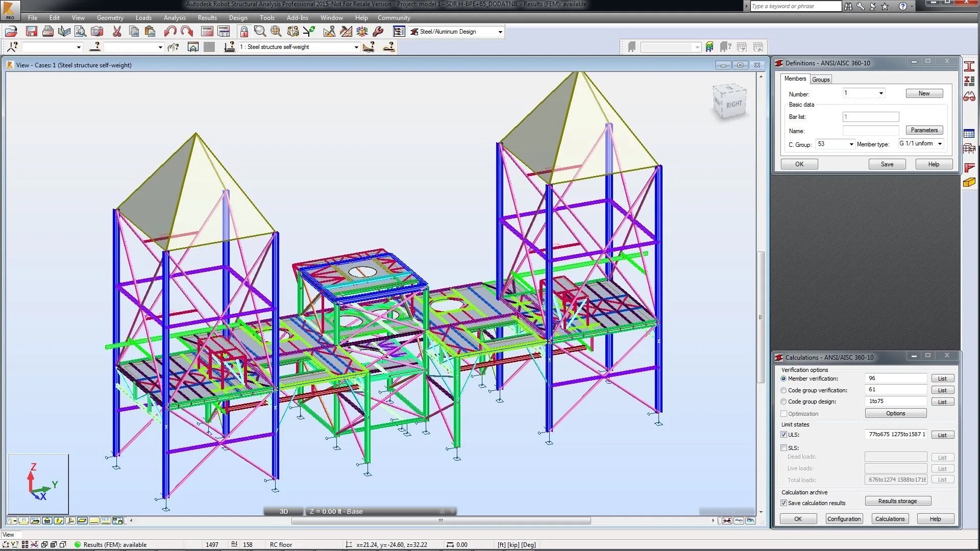The image size is (980, 551).
Task: Click the Cut scissors icon
Action: tap(117, 32)
